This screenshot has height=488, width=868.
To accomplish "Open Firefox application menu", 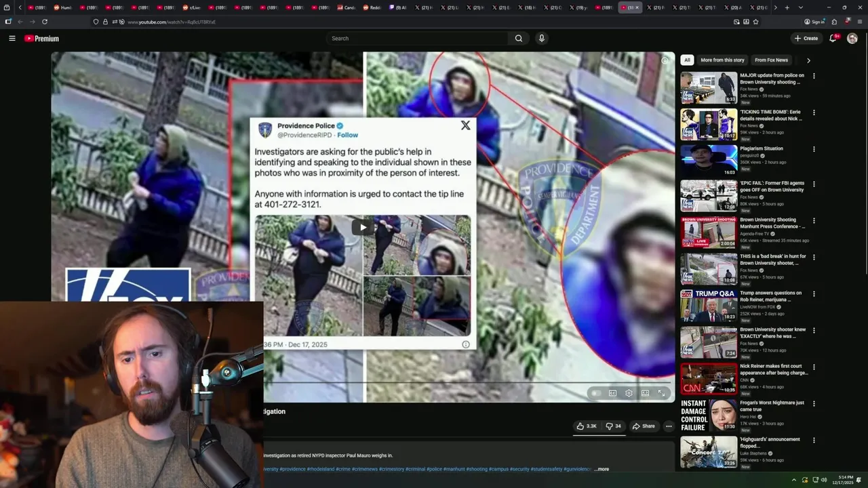I will click(x=859, y=22).
